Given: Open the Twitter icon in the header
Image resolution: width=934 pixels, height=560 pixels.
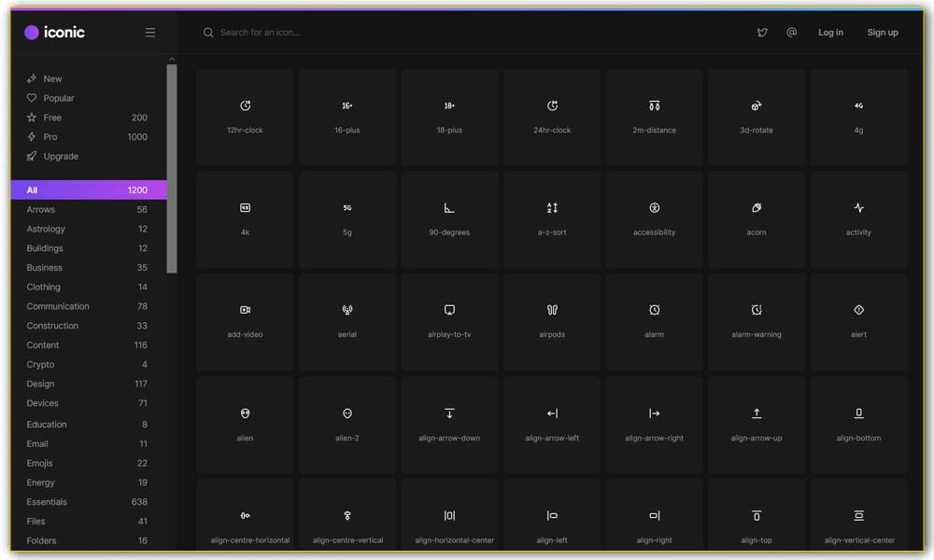Looking at the screenshot, I should 762,32.
